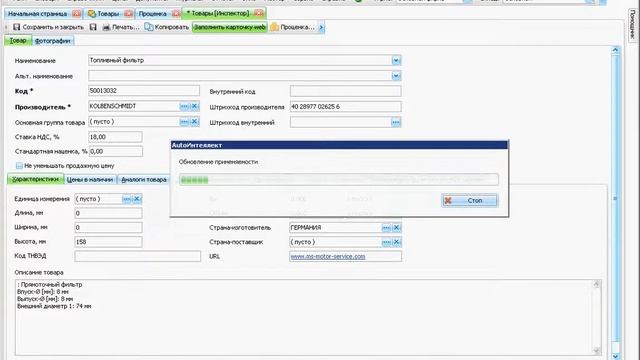Screen dimensions: 640x360
Task: Browse Основная группа товара with ellipsis
Action: pyautogui.click(x=184, y=122)
